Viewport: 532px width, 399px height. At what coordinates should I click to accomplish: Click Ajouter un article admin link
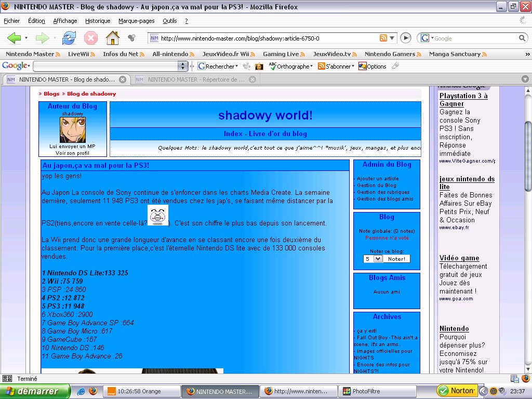pyautogui.click(x=378, y=179)
